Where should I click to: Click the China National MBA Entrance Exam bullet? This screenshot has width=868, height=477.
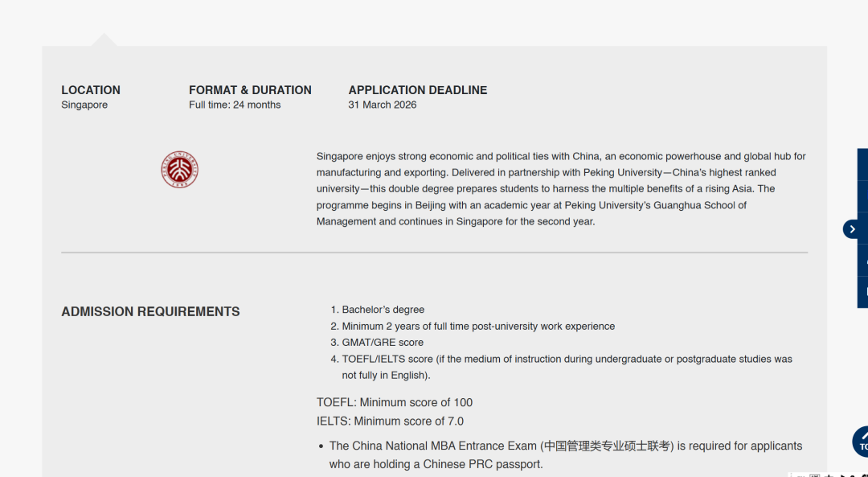565,446
